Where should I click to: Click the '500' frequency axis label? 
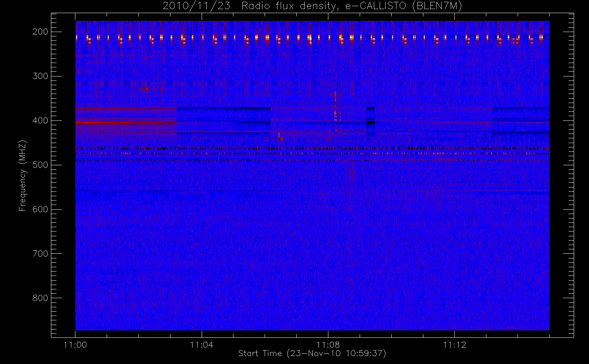point(40,165)
